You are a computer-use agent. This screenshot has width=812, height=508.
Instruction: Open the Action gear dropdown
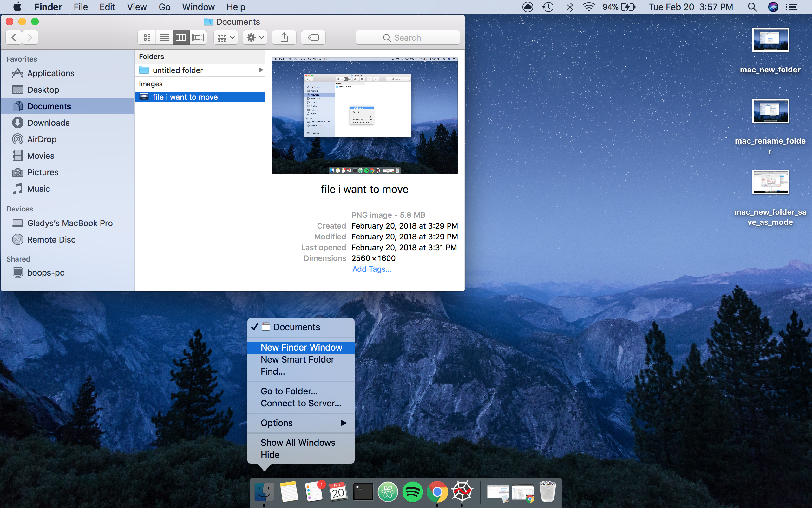255,38
